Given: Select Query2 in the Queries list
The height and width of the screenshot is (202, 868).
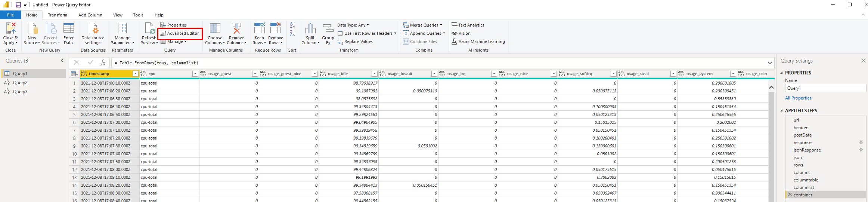Looking at the screenshot, I should (x=20, y=83).
